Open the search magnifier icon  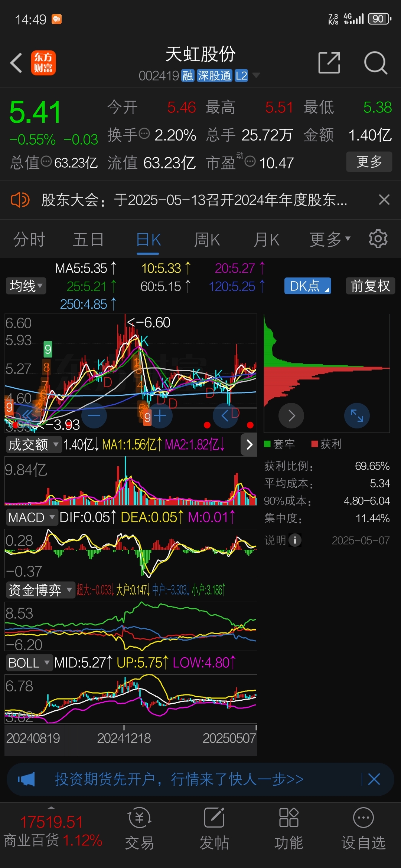coord(376,63)
